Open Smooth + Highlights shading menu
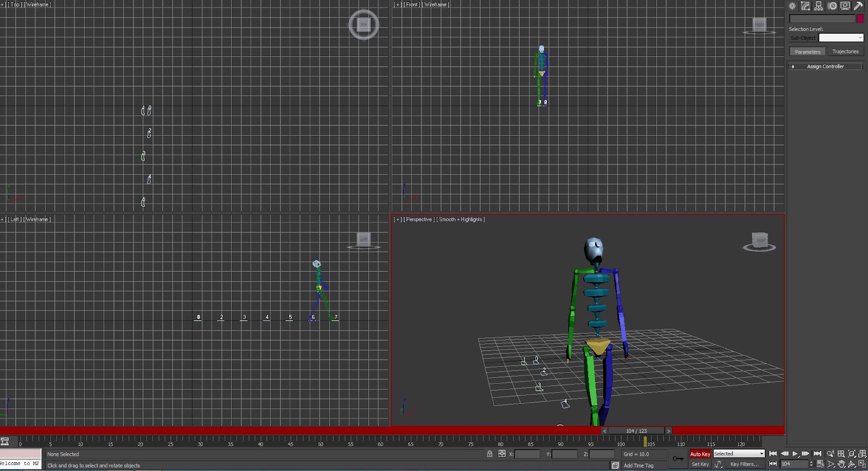Image resolution: width=868 pixels, height=471 pixels. pos(461,219)
